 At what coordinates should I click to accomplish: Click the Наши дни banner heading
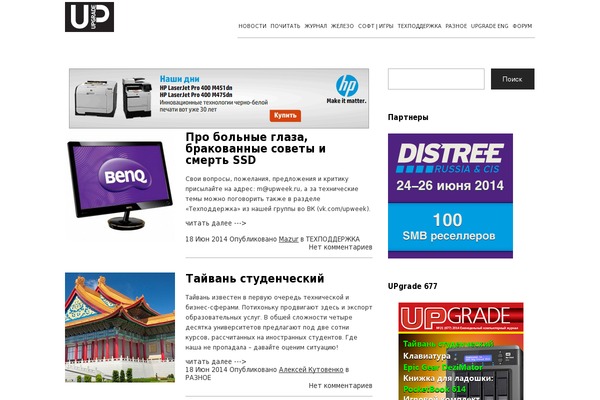click(x=179, y=79)
